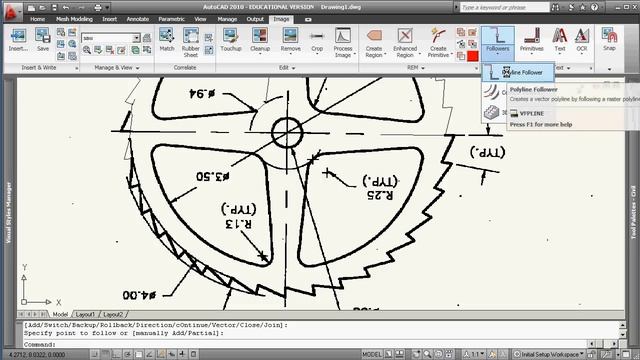Viewport: 640px width, 360px height.
Task: Toggle the MODEL space status button
Action: [x=371, y=354]
